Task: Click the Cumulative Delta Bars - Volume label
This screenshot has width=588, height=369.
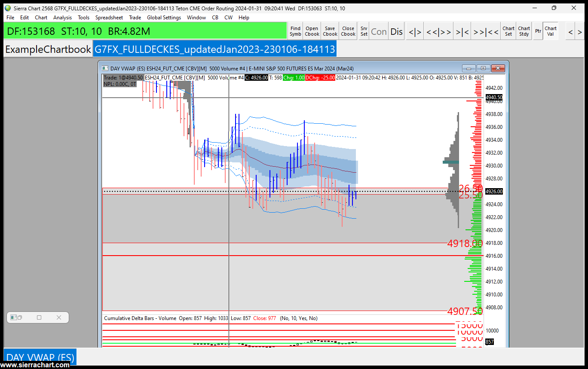Action: pyautogui.click(x=140, y=318)
